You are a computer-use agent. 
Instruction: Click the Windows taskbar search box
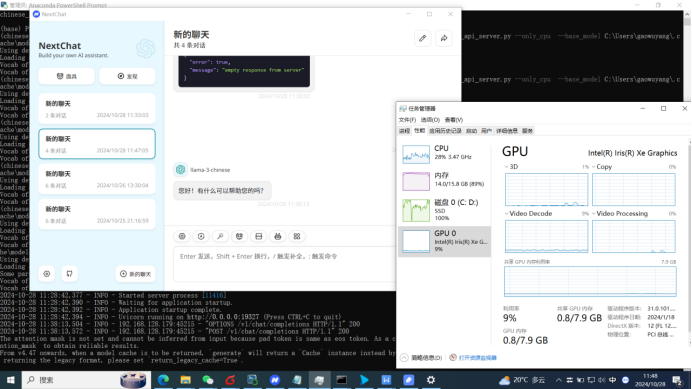click(x=86, y=380)
